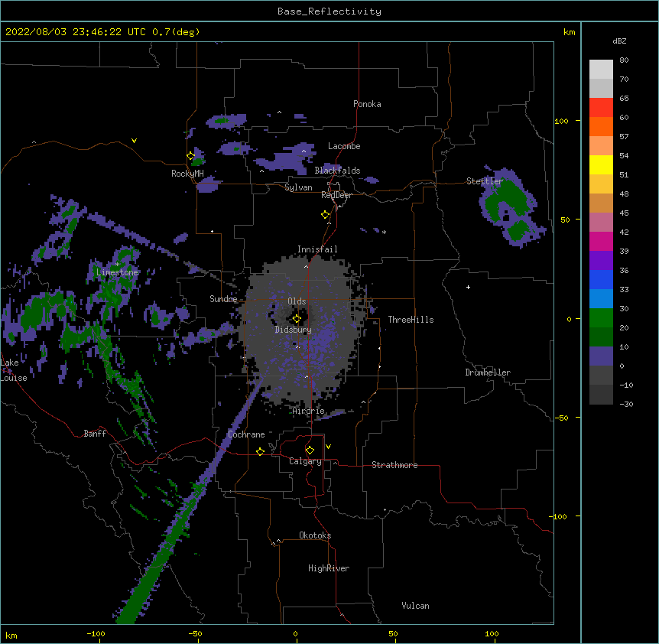The image size is (659, 644).
Task: Pick the dark green 10–20 dBZ legend color
Action: (x=601, y=337)
